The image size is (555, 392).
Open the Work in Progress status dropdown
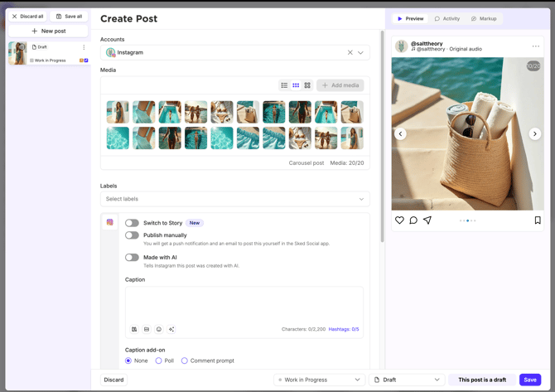coord(319,380)
